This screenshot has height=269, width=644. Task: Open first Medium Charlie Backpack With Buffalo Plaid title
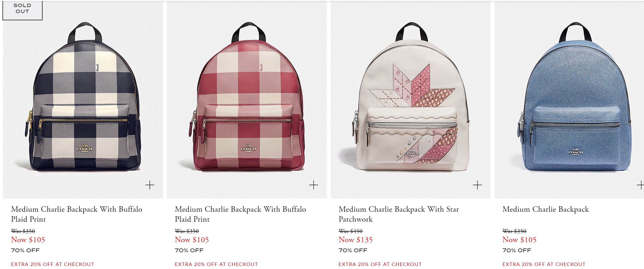pyautogui.click(x=77, y=214)
